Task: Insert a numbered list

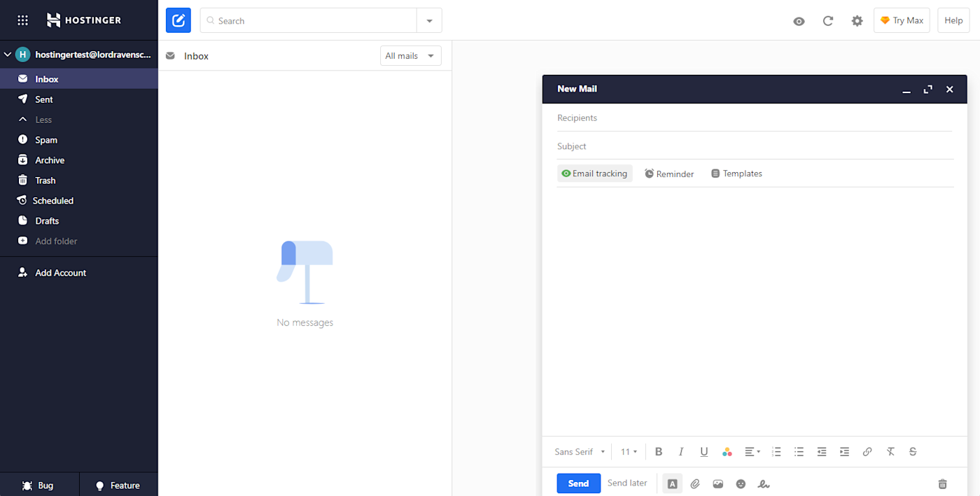Action: pos(776,452)
